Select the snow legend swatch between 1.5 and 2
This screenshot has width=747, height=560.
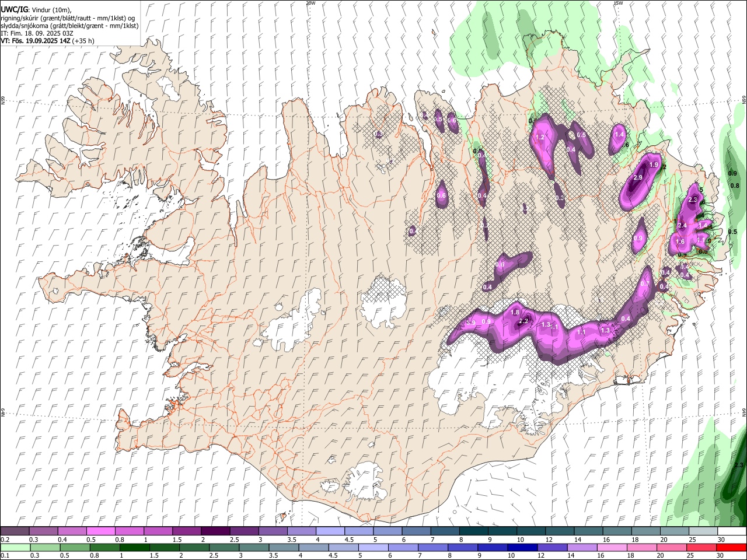pos(187,531)
